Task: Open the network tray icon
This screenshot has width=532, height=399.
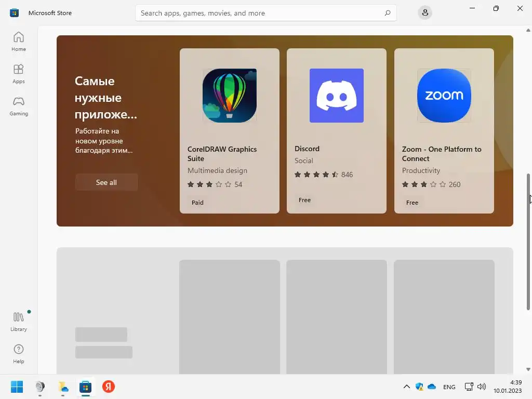Action: [469, 387]
